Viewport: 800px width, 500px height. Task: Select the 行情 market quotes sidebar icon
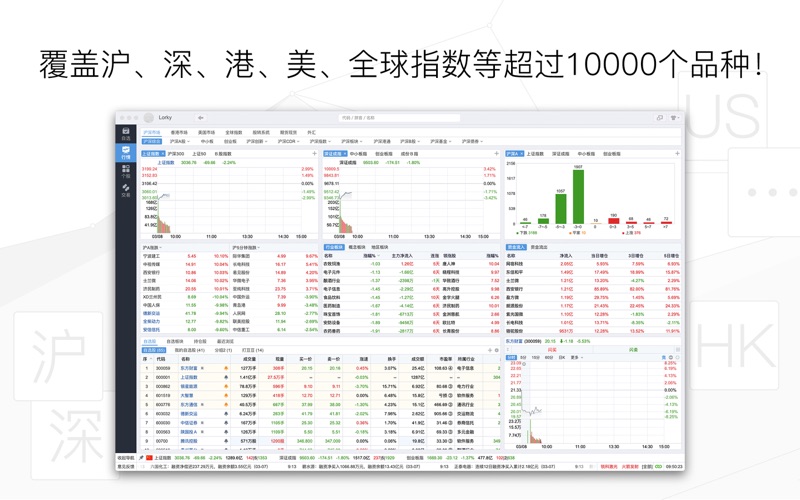point(126,153)
